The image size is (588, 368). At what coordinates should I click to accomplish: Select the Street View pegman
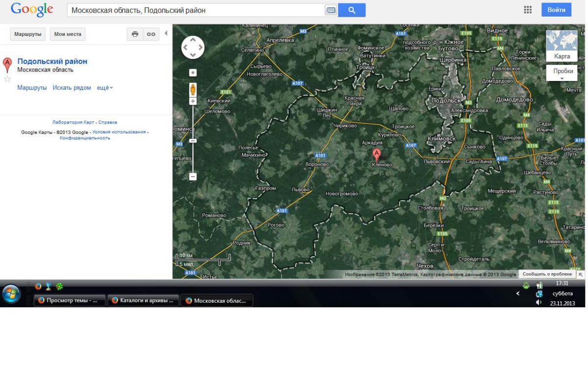(193, 89)
